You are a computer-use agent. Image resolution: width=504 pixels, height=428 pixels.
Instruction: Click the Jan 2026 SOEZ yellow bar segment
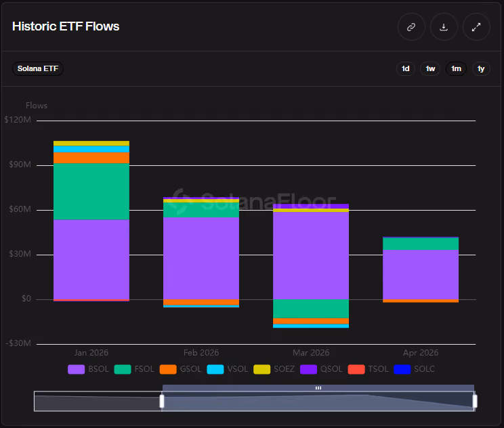tap(91, 144)
